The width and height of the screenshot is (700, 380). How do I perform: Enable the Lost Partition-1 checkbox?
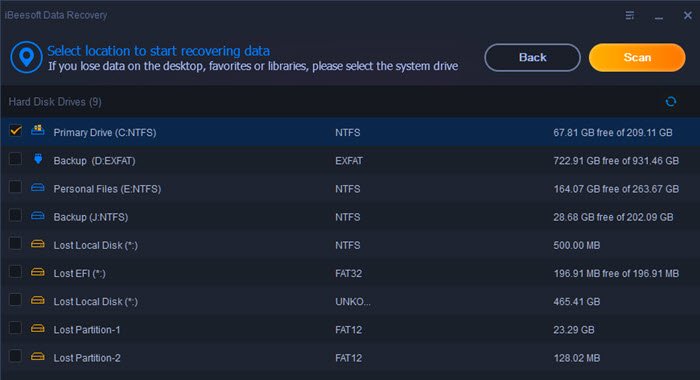pyautogui.click(x=16, y=328)
